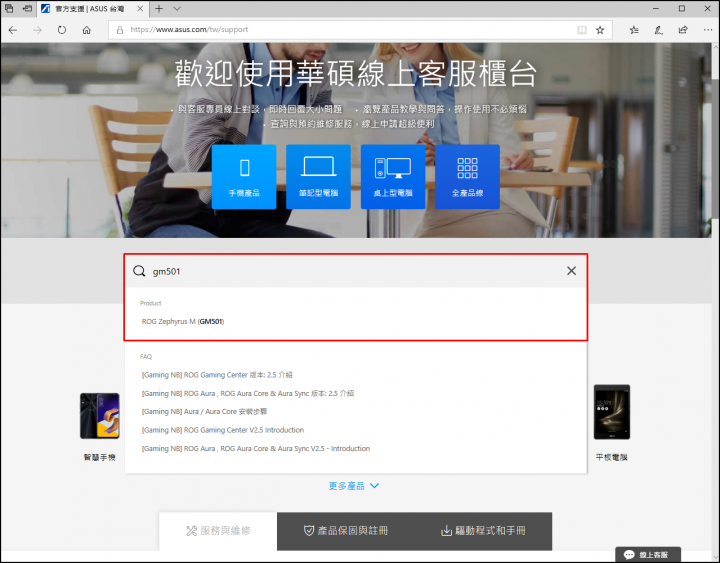
Task: Open browser settings ellipsis menu
Action: 708,30
